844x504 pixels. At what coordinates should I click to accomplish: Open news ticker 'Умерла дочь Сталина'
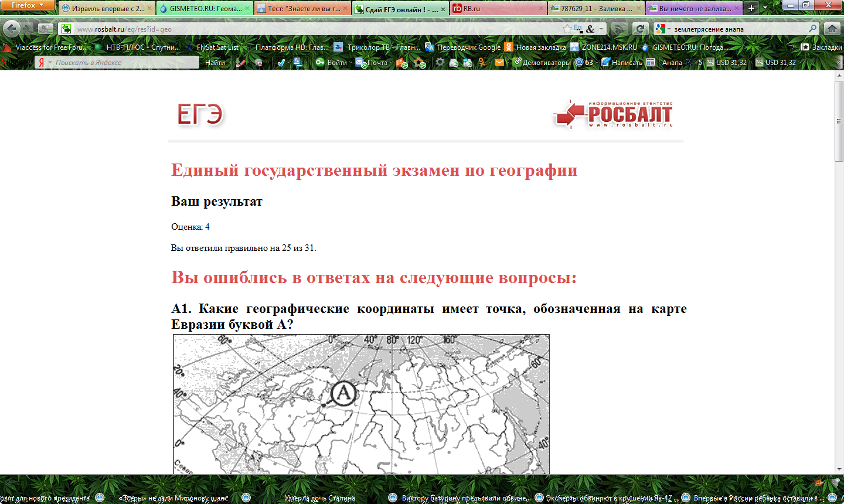[319, 498]
